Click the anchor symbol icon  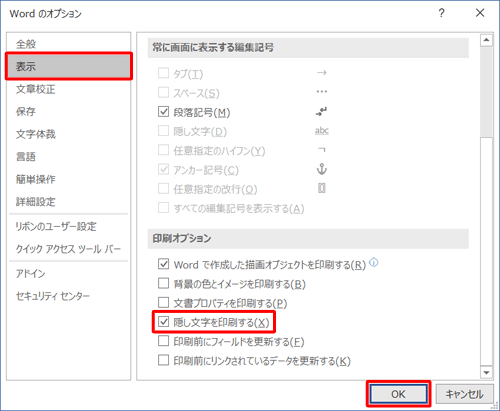click(x=322, y=169)
